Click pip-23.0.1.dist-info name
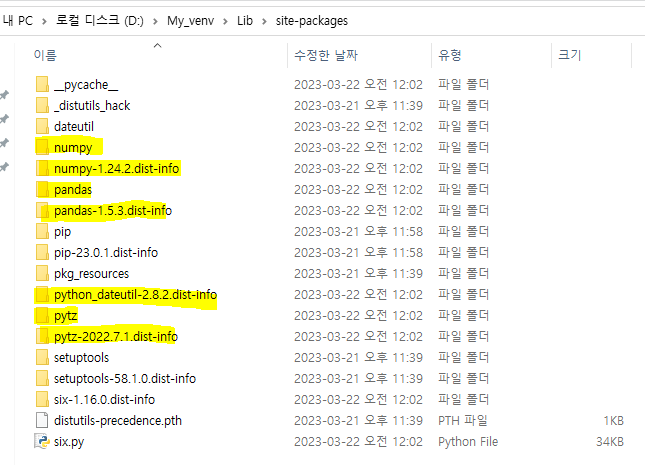This screenshot has height=465, width=645. 106,253
